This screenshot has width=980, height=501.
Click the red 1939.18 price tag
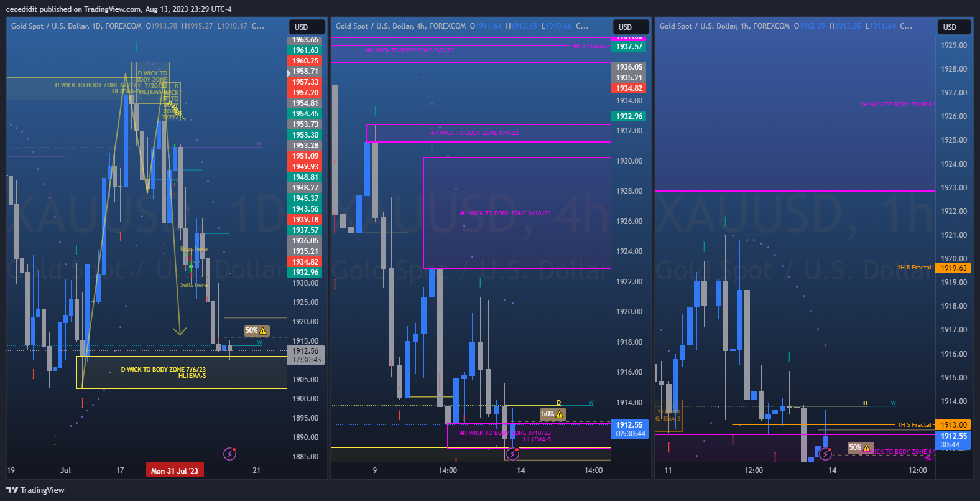pos(306,220)
